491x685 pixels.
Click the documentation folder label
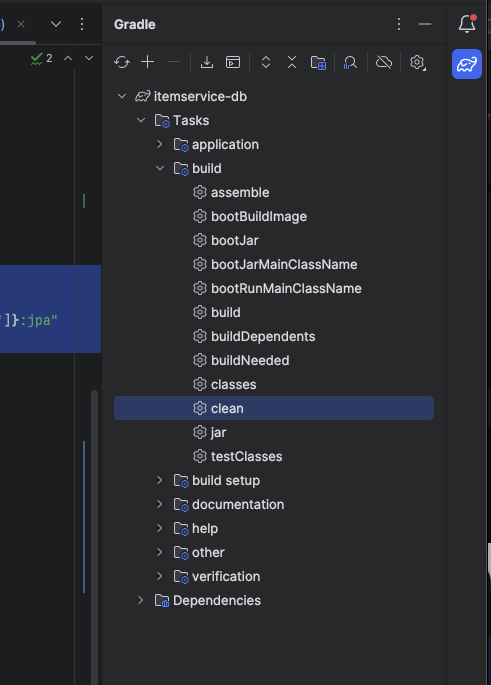coord(238,504)
